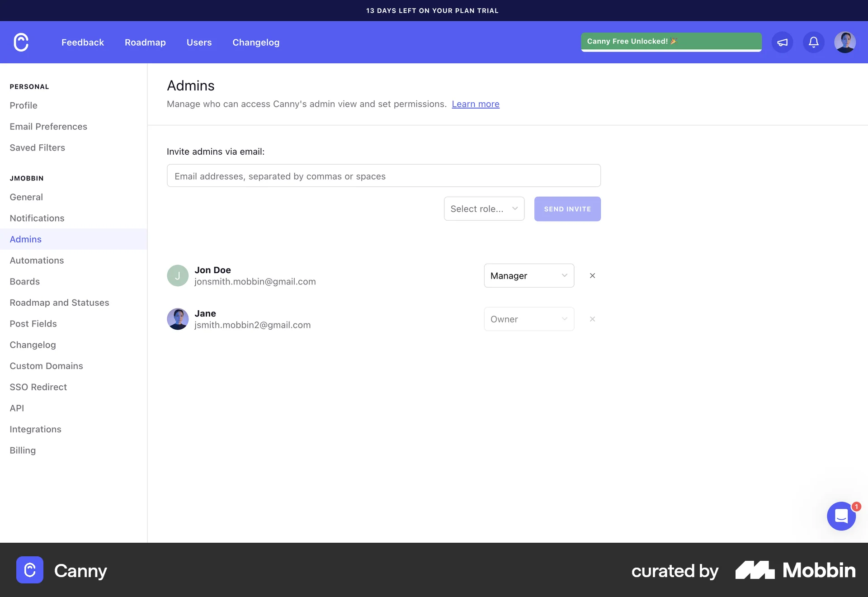Open notifications via the bell icon
This screenshot has width=868, height=597.
(x=813, y=42)
